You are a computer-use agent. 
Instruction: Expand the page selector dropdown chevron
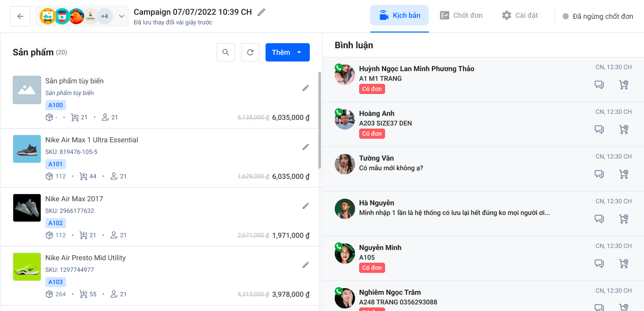tap(122, 16)
